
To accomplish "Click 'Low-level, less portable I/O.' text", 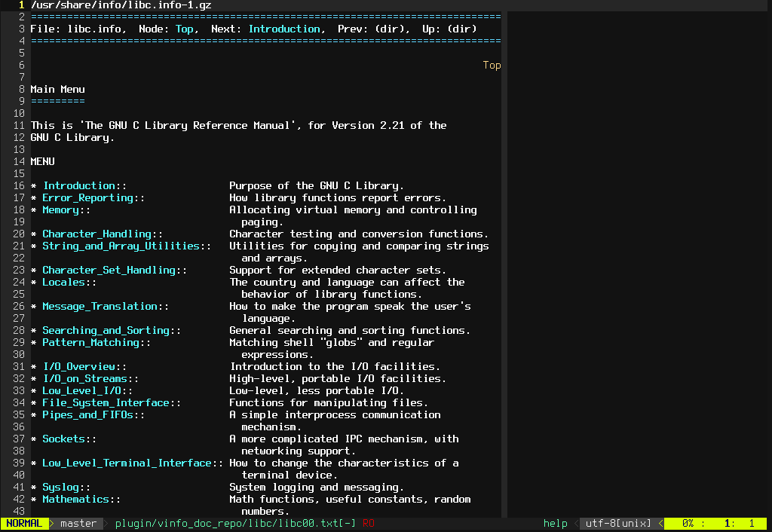I will tap(317, 391).
